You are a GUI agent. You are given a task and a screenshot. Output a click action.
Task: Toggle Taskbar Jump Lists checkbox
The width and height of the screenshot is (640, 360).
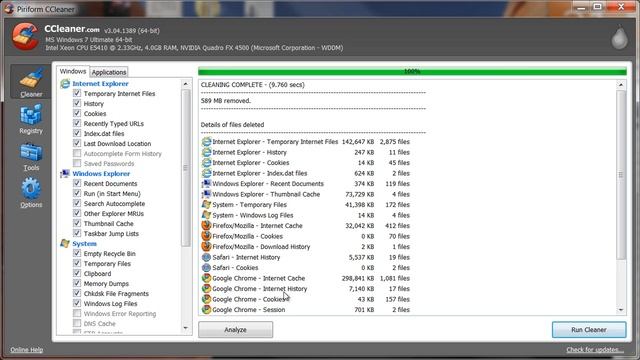tap(77, 233)
